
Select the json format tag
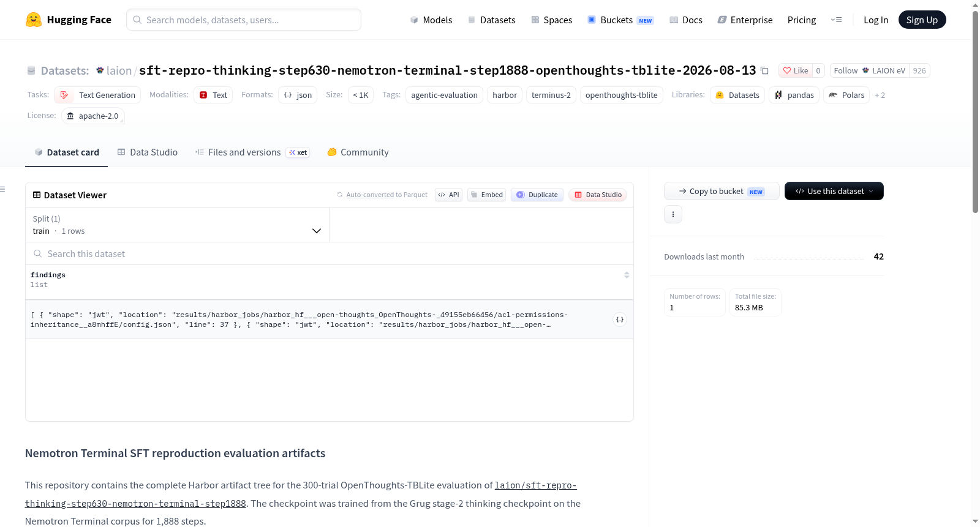coord(298,95)
